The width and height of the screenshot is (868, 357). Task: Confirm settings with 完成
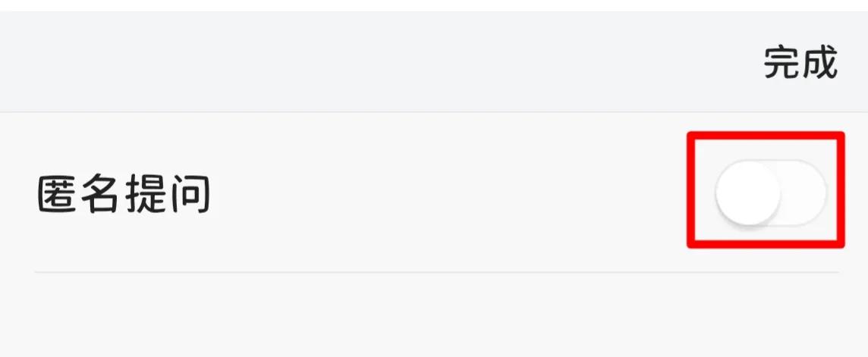800,64
